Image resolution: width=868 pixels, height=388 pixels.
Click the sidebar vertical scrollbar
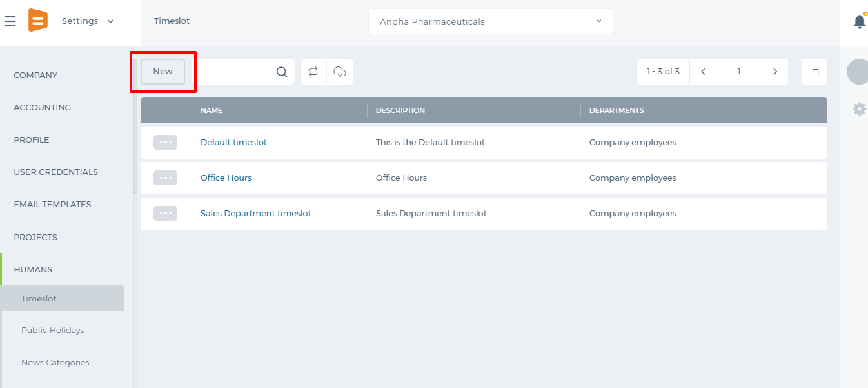pos(135,126)
